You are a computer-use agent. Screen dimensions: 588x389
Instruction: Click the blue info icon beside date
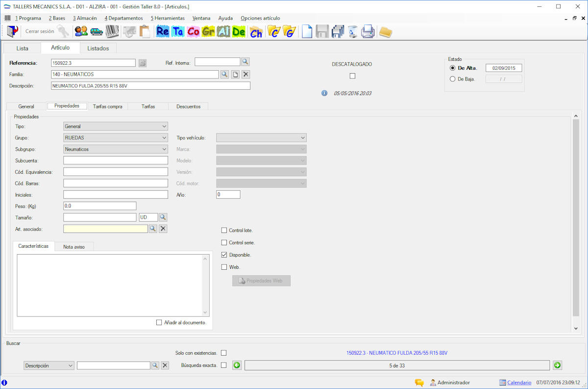pos(324,93)
